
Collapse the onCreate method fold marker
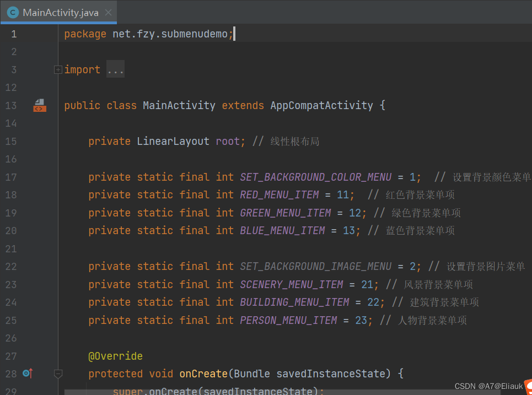pyautogui.click(x=58, y=374)
